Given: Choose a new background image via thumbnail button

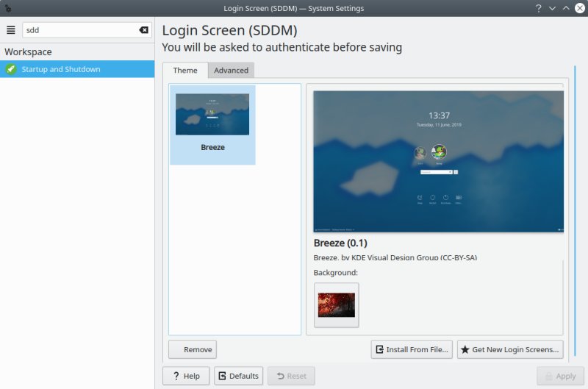Looking at the screenshot, I should coord(336,304).
